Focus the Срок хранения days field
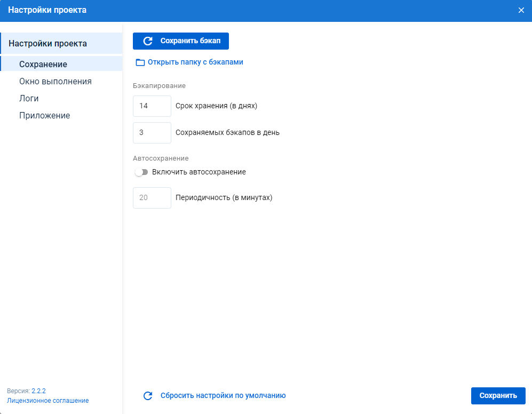Screen dimensions: 532x414 click(152, 106)
